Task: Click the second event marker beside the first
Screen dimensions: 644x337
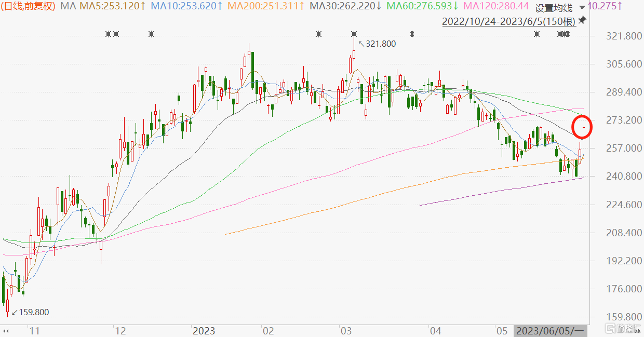Action: point(116,34)
